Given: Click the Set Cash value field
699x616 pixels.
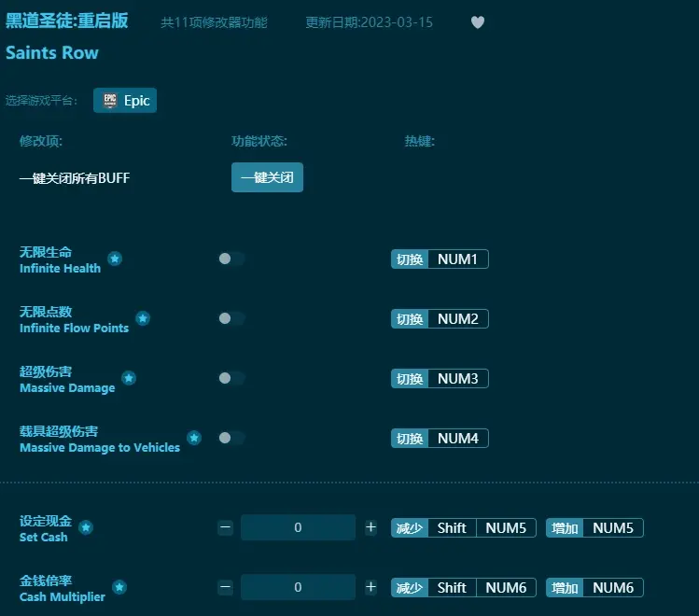Looking at the screenshot, I should click(298, 527).
